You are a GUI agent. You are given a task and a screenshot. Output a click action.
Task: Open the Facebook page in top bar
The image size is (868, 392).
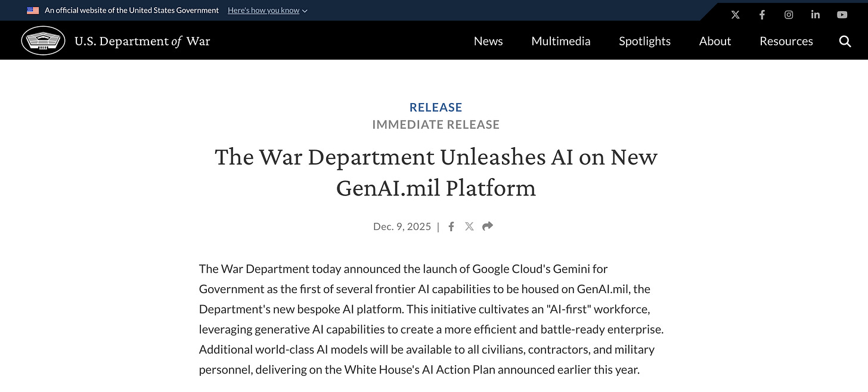[x=762, y=15]
